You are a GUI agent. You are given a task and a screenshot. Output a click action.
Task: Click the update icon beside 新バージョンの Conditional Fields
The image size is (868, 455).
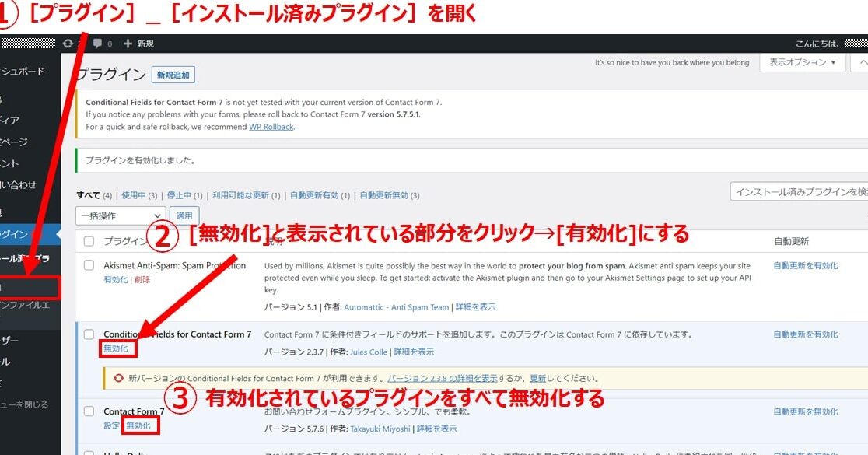118,378
